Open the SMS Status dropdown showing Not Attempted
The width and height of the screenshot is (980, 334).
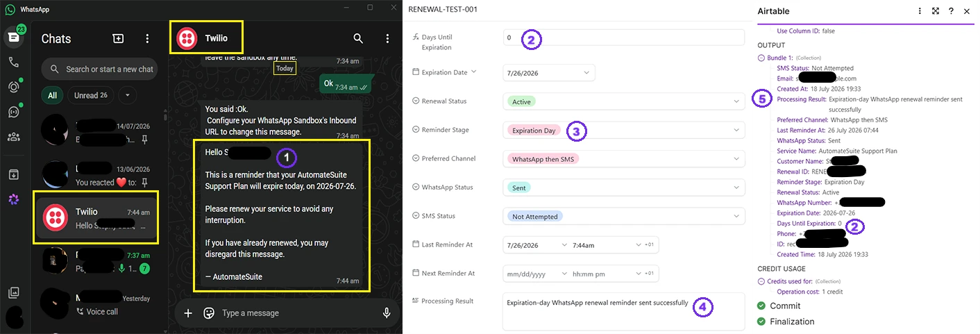click(x=623, y=217)
